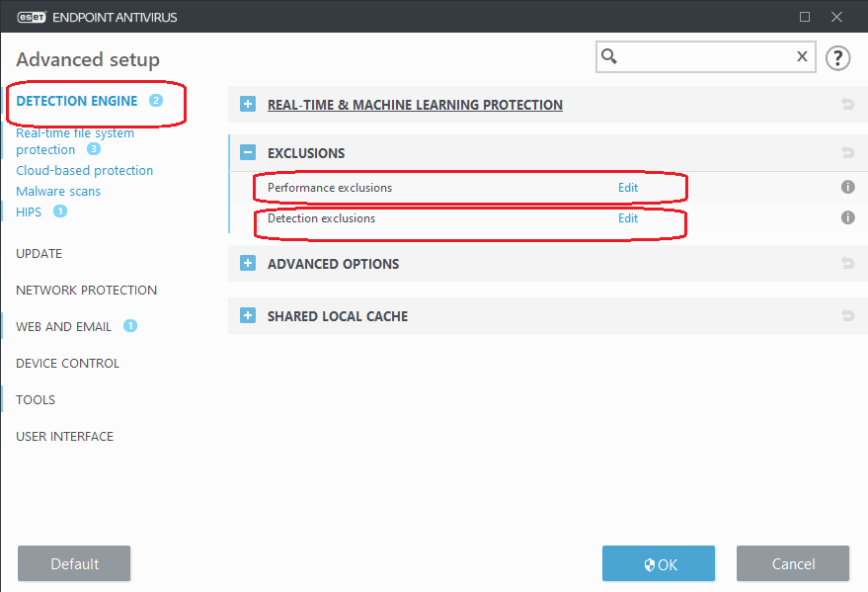The image size is (868, 592).
Task: Click the Real-Time & Machine Learning Protection heading
Action: [x=415, y=105]
